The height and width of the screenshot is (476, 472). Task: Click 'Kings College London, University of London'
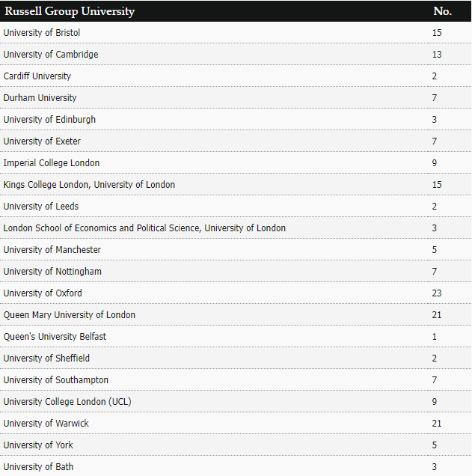[x=89, y=185]
